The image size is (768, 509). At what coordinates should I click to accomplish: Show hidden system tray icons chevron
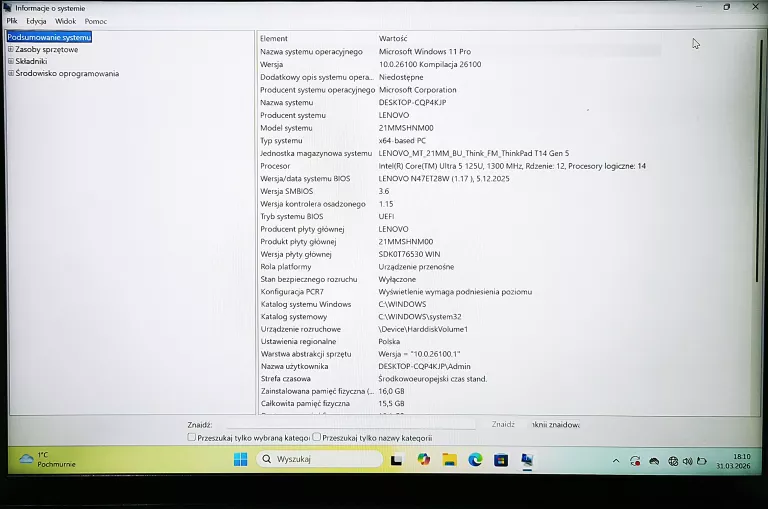pyautogui.click(x=616, y=461)
